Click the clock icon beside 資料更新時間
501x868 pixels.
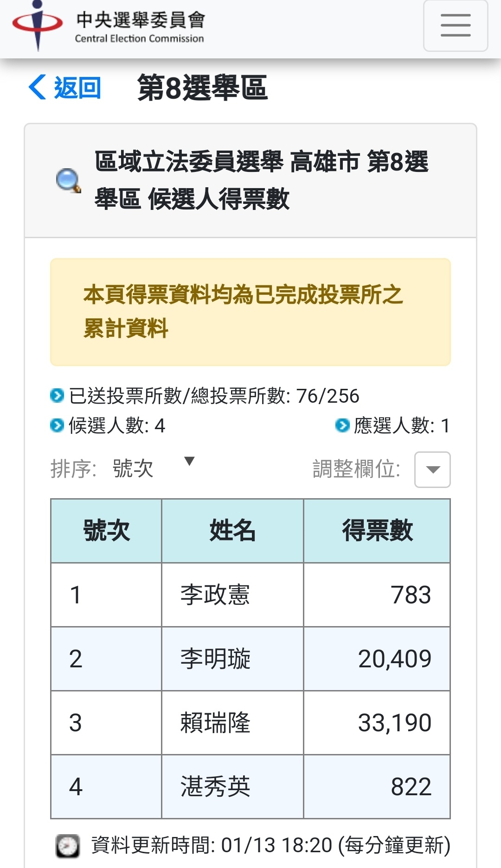point(68,845)
